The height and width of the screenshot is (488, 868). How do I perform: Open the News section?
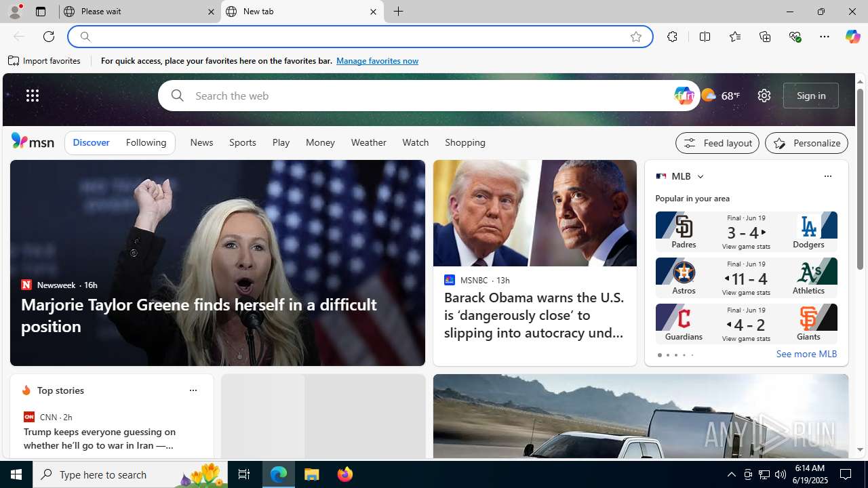pyautogui.click(x=201, y=143)
